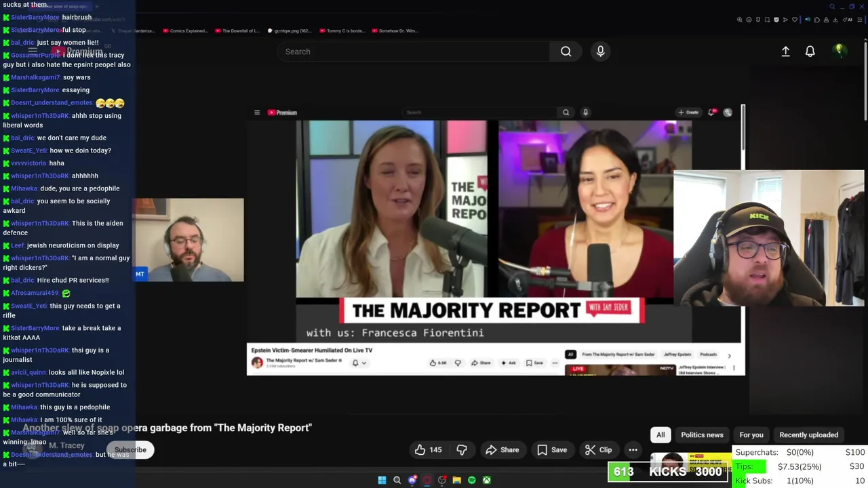Click the YouTube search magnifier button
Viewport: 868px width, 488px height.
click(x=566, y=52)
